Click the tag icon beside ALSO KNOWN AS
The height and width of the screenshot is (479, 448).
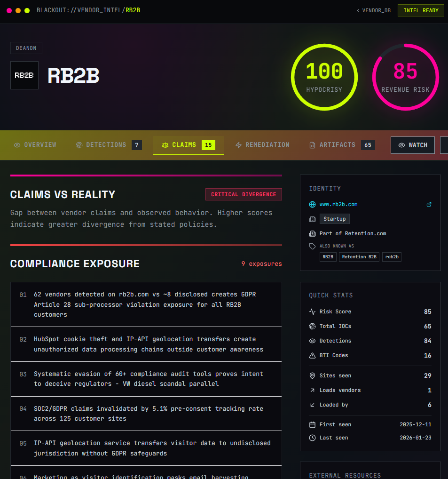(311, 246)
